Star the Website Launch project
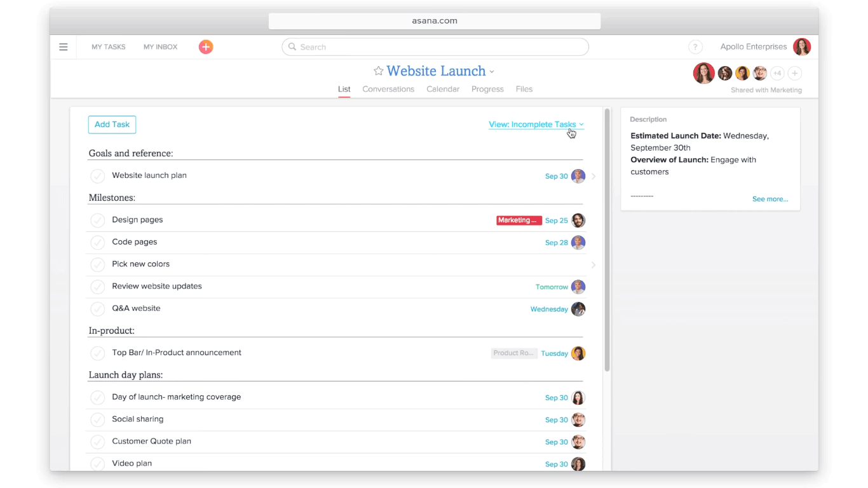 click(x=379, y=71)
